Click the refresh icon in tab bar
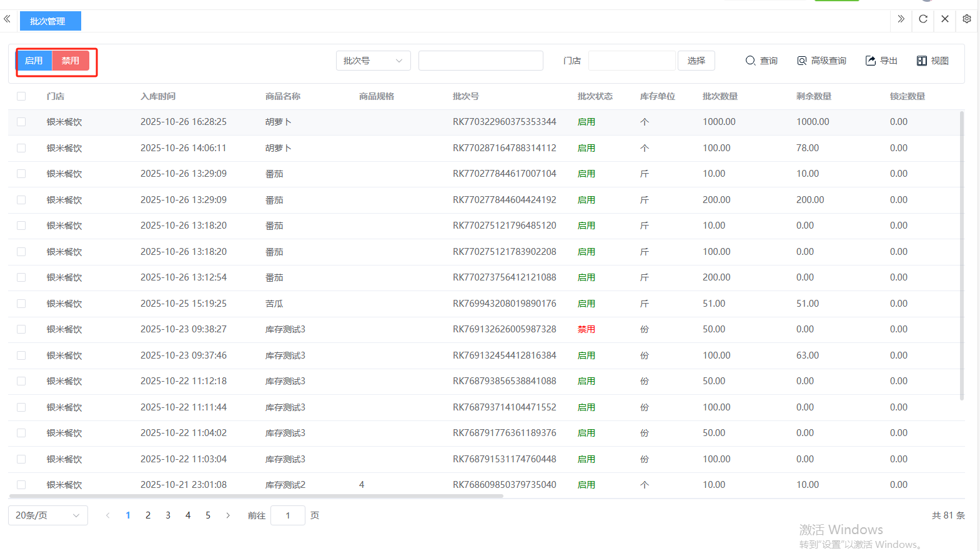This screenshot has width=980, height=551. (x=923, y=19)
